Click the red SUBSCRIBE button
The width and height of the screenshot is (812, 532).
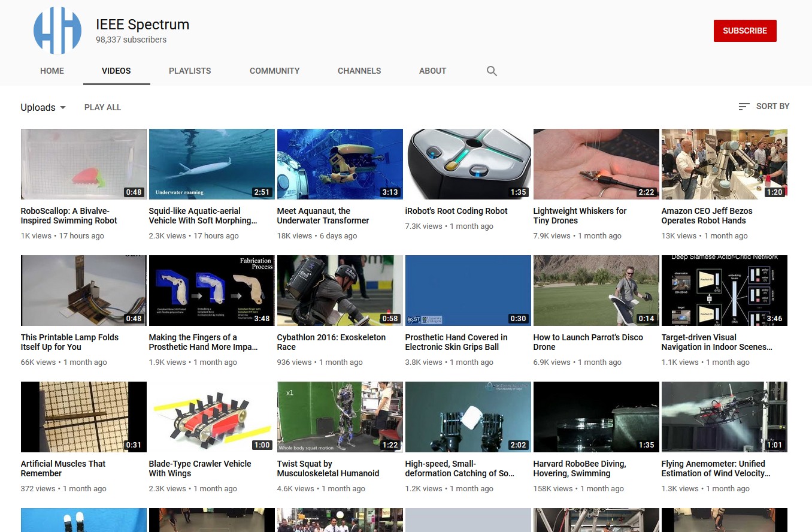pos(745,31)
